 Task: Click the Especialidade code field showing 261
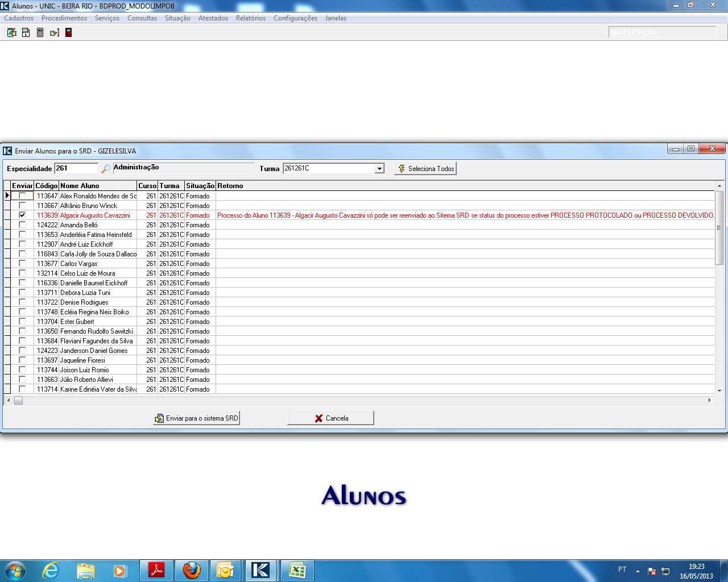tap(76, 168)
